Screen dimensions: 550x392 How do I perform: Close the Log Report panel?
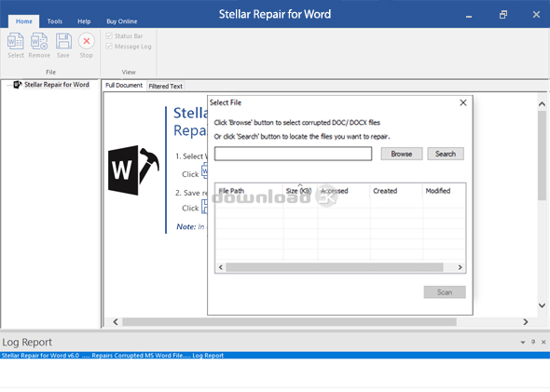(543, 342)
